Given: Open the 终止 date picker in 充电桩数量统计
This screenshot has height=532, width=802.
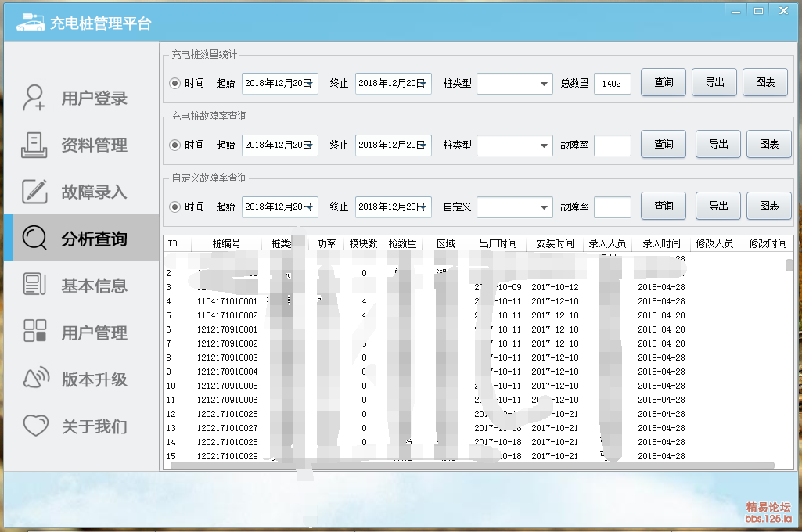Looking at the screenshot, I should click(x=394, y=84).
